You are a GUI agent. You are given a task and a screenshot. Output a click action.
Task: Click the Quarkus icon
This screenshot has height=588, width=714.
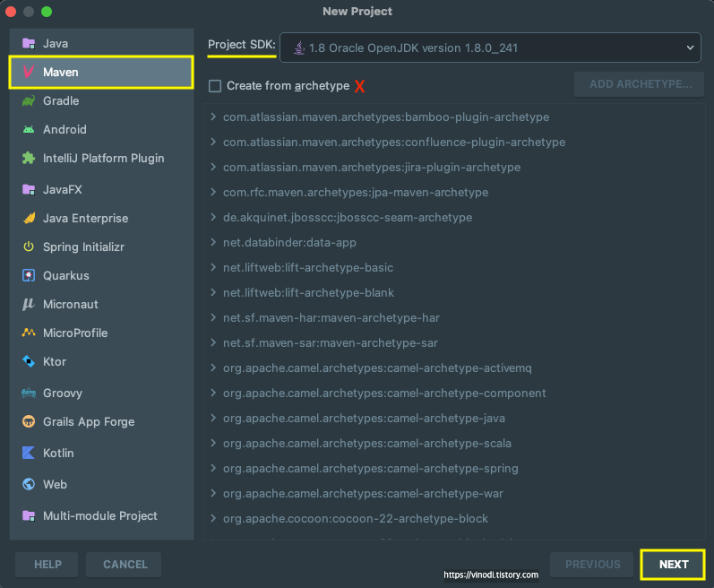[29, 275]
